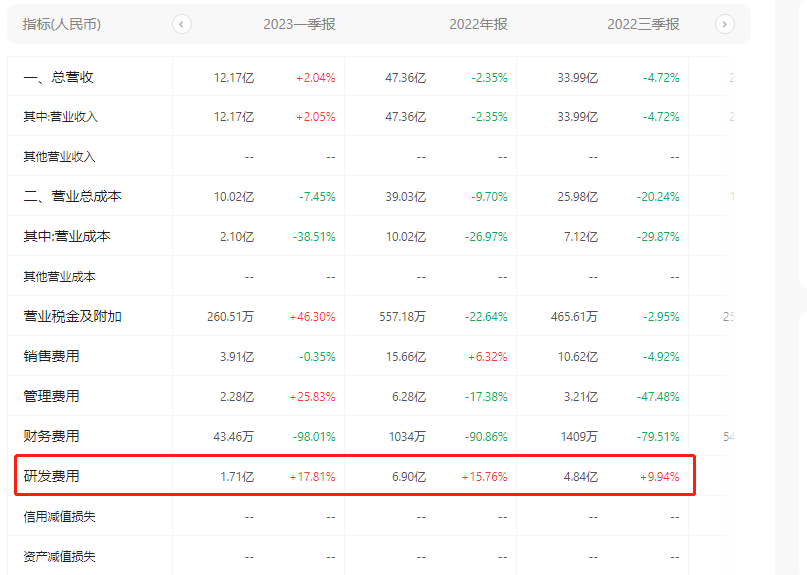Select the highlighted 研发费用 row label
This screenshot has height=575, width=807.
(51, 477)
